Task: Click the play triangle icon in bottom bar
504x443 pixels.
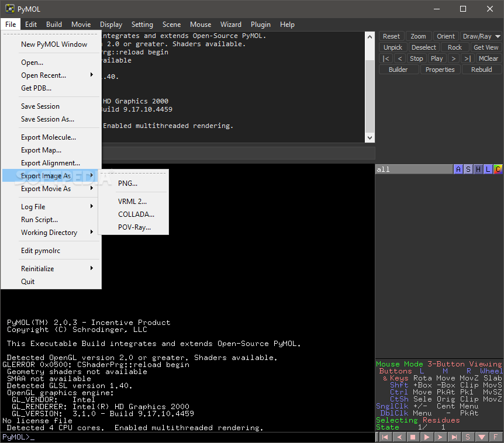Action: (x=427, y=437)
